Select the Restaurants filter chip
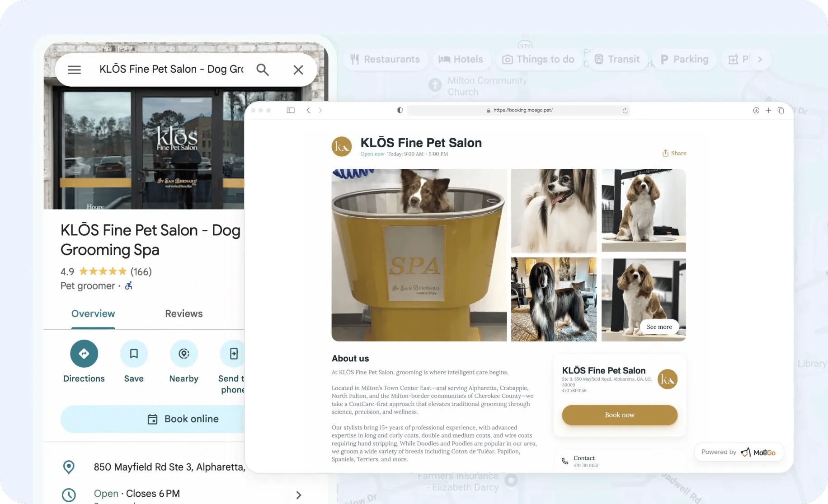This screenshot has width=828, height=504. pos(386,59)
